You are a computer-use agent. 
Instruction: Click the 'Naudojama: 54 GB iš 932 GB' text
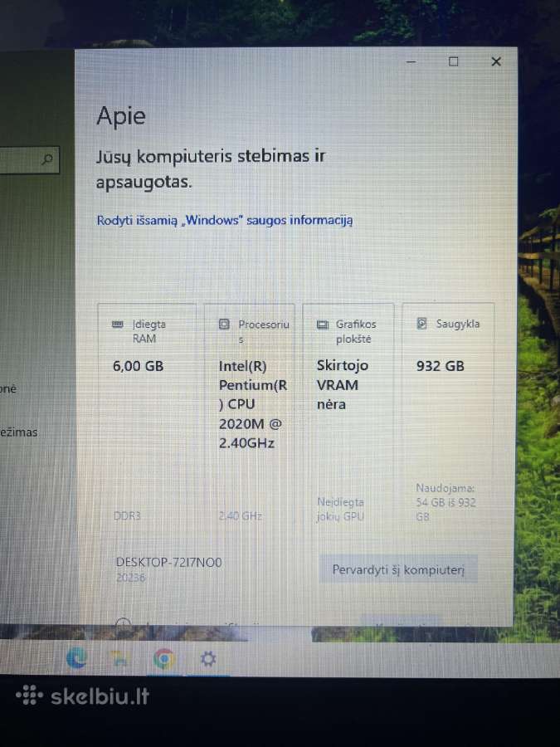446,502
